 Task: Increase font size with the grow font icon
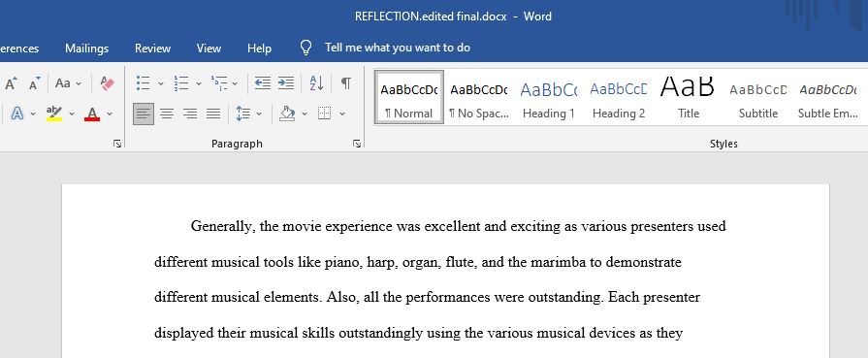coord(11,83)
